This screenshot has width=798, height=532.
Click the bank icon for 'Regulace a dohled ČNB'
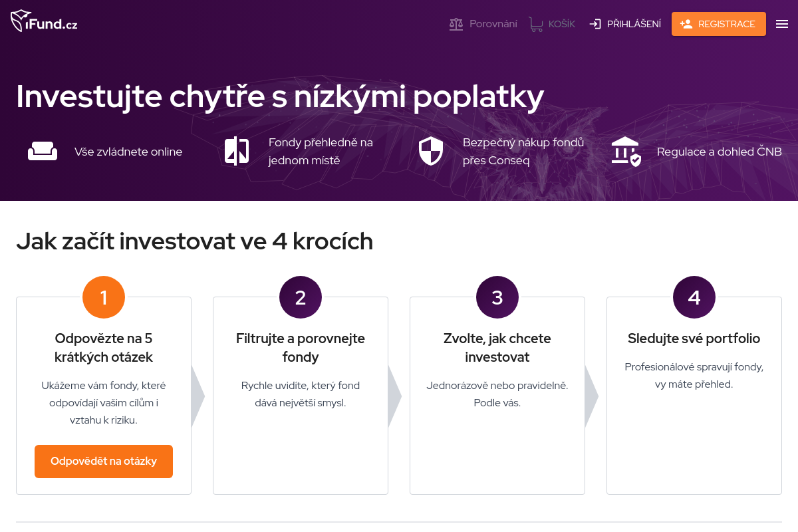(x=626, y=151)
